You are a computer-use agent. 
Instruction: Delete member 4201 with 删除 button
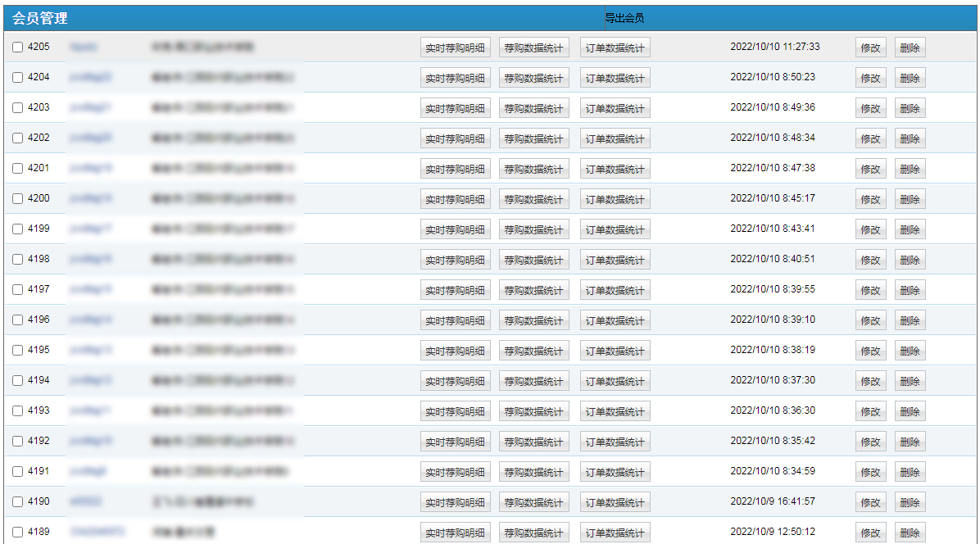[910, 170]
